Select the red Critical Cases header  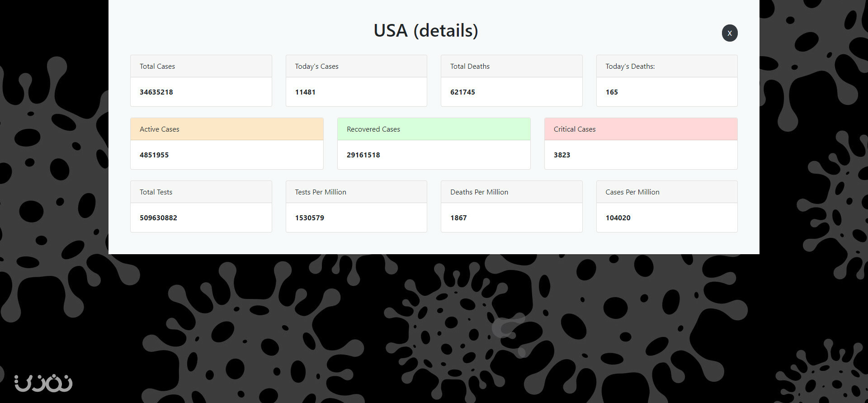coord(641,129)
